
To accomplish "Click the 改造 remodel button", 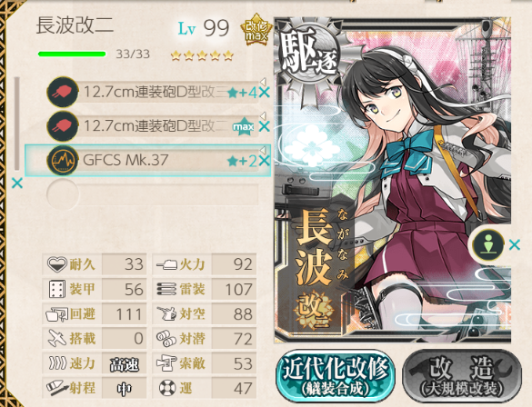I will click(x=462, y=376).
